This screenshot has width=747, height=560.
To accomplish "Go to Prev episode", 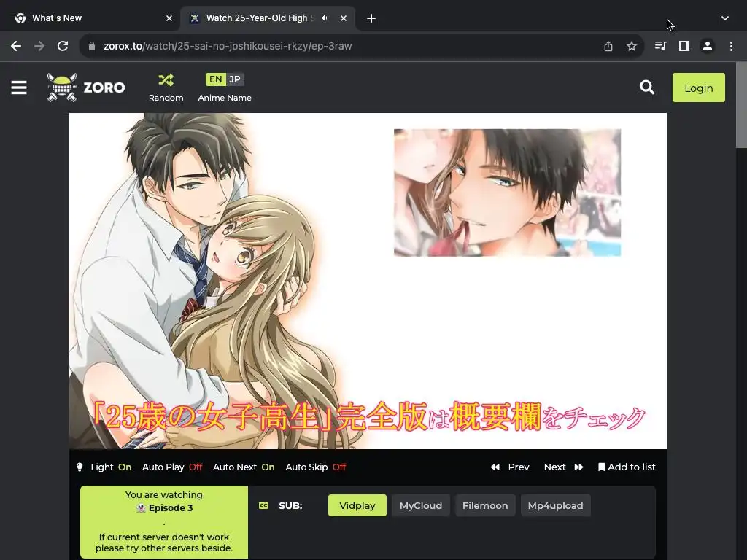I will [510, 467].
